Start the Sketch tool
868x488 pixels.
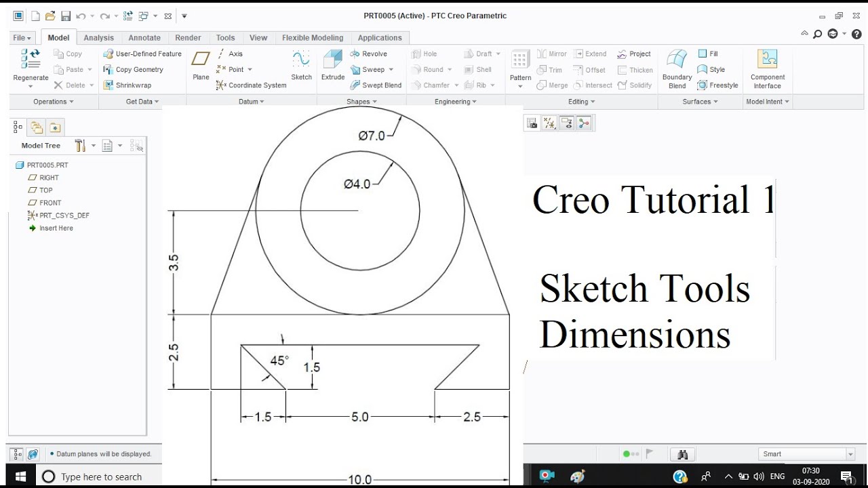pos(301,65)
